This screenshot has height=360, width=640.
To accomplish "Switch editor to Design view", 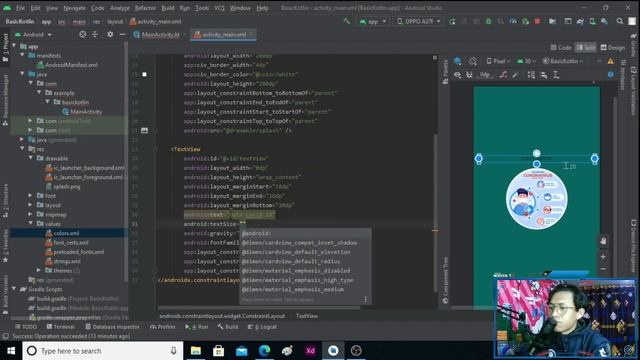I will (x=613, y=48).
